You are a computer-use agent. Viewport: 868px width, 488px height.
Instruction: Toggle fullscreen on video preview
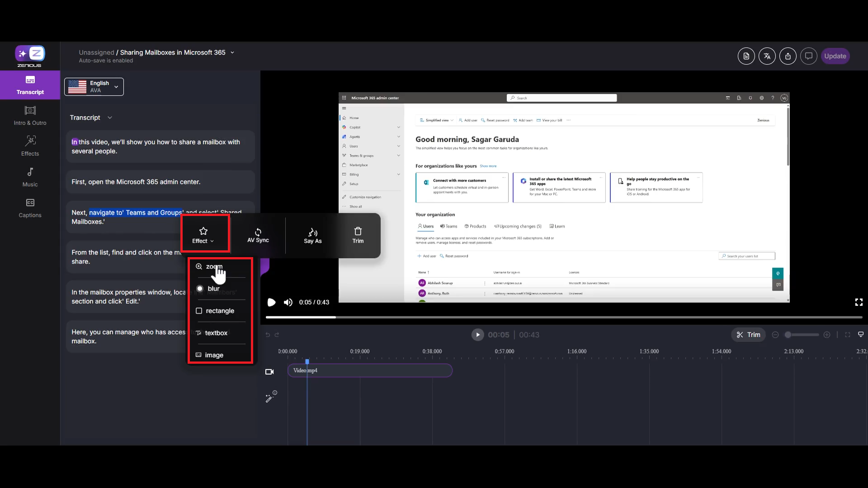coord(859,302)
